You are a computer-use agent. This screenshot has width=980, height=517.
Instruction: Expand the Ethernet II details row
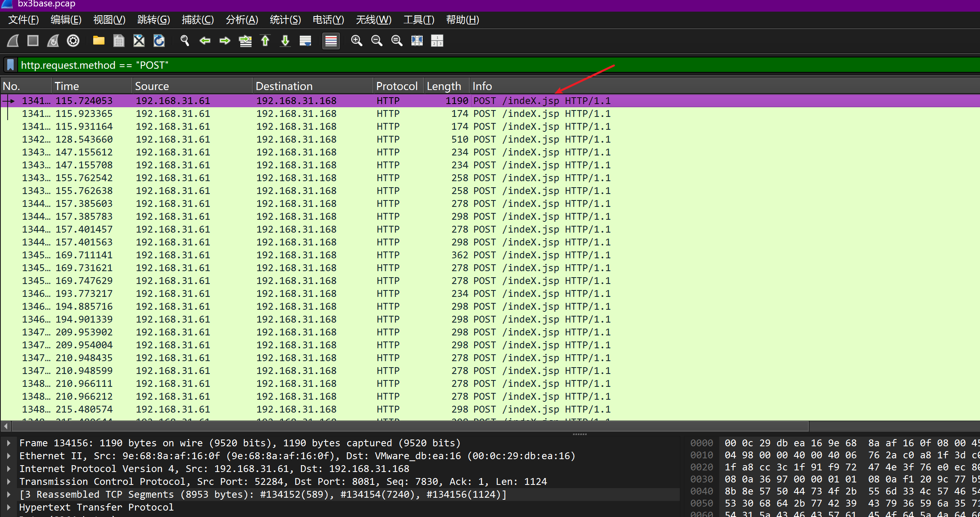click(8, 456)
